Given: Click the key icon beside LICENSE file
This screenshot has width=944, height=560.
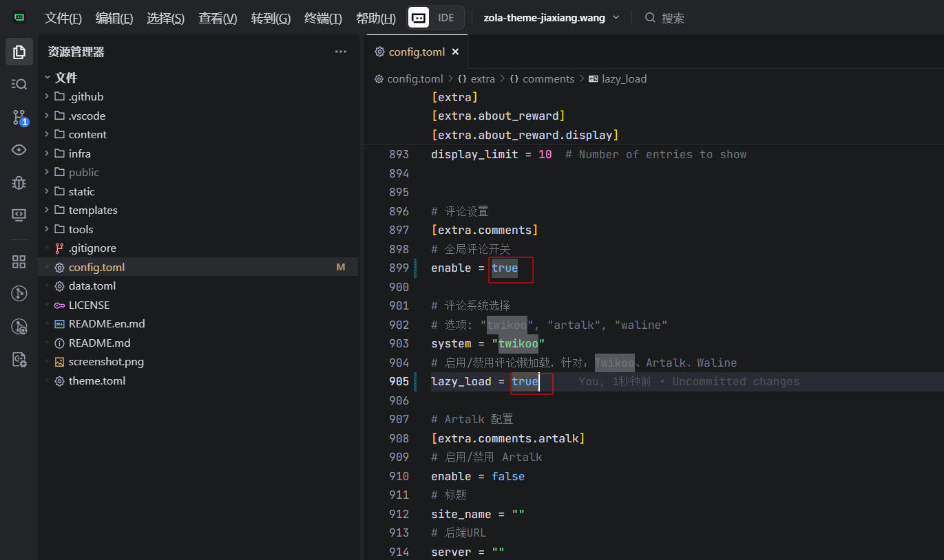Looking at the screenshot, I should pos(59,305).
